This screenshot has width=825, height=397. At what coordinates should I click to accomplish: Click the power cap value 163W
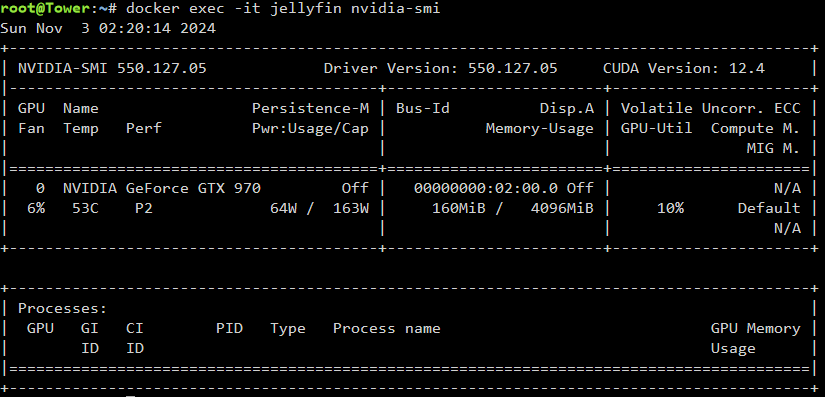351,208
